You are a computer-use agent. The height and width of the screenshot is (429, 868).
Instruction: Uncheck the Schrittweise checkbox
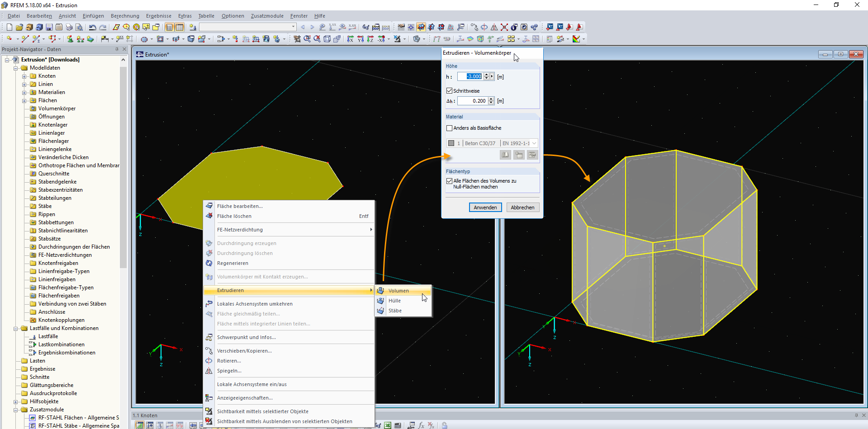click(449, 91)
